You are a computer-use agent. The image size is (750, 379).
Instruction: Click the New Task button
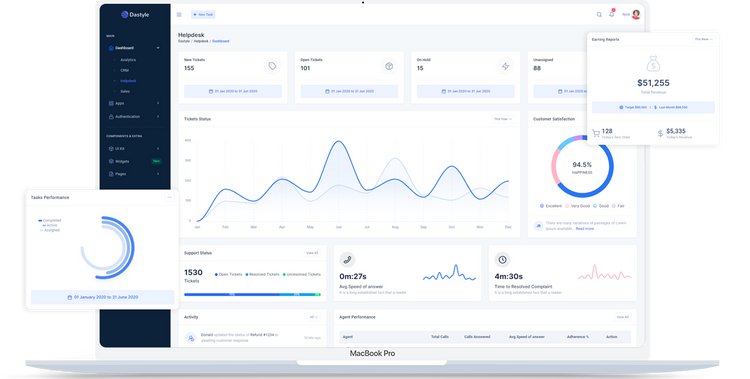[203, 15]
